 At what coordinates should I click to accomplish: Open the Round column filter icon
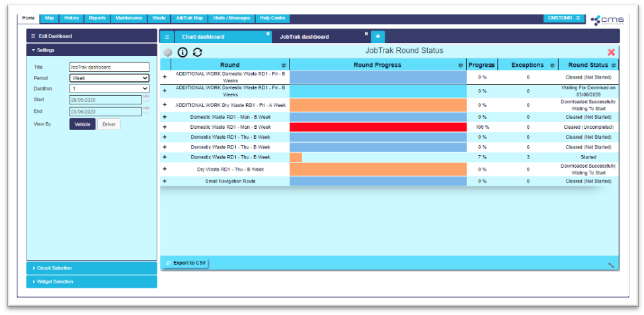(284, 65)
